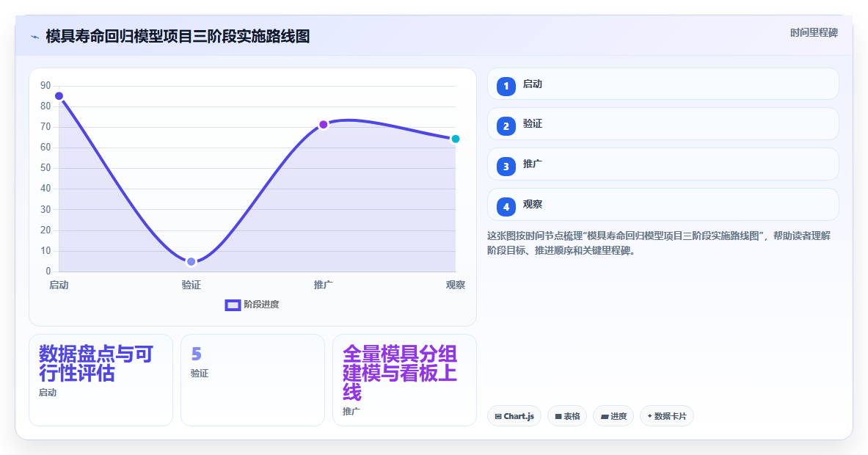The height and width of the screenshot is (455, 868).
Task: Click the y-axis value 90
Action: click(45, 86)
